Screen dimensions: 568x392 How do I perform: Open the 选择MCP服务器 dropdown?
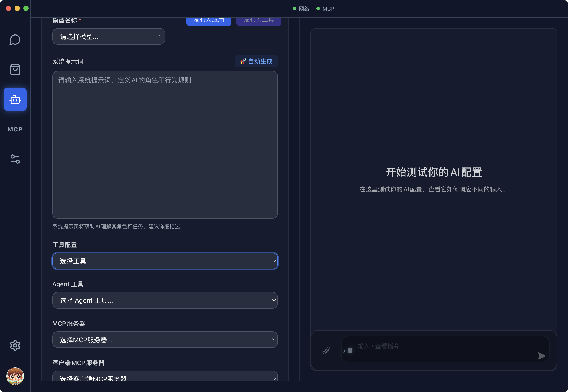point(165,340)
